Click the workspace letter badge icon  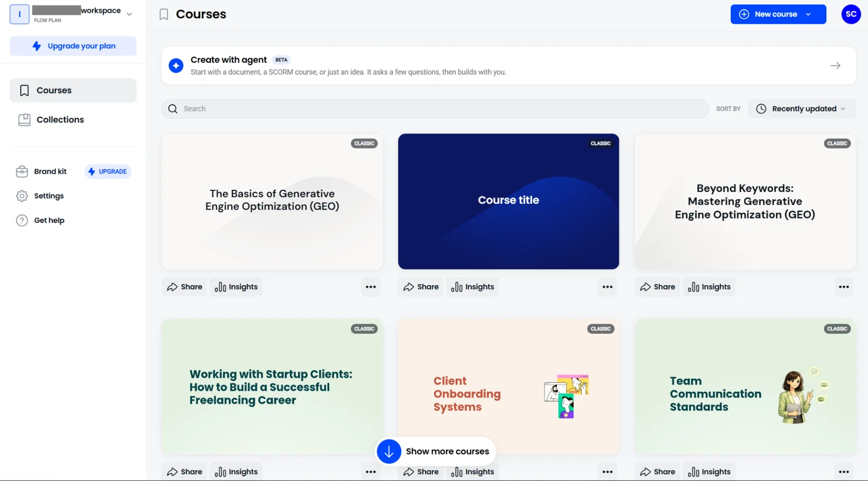(20, 14)
